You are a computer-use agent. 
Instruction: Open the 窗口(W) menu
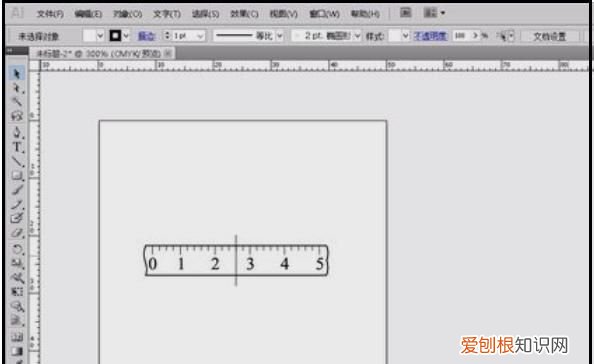click(324, 14)
